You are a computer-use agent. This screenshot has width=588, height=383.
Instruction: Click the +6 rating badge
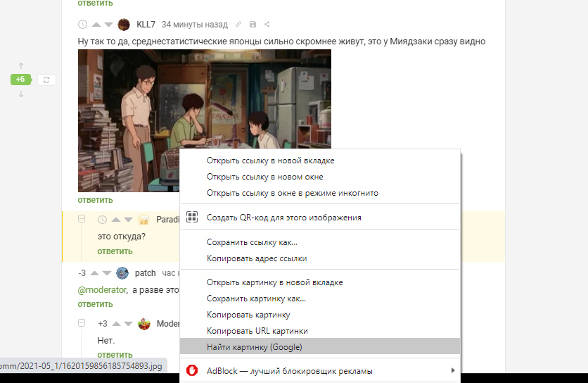click(20, 80)
